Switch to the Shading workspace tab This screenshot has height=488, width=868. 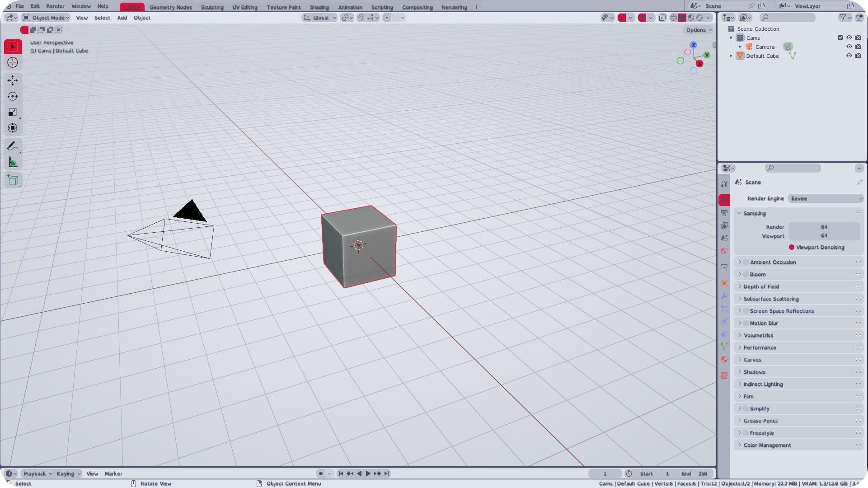pos(319,7)
